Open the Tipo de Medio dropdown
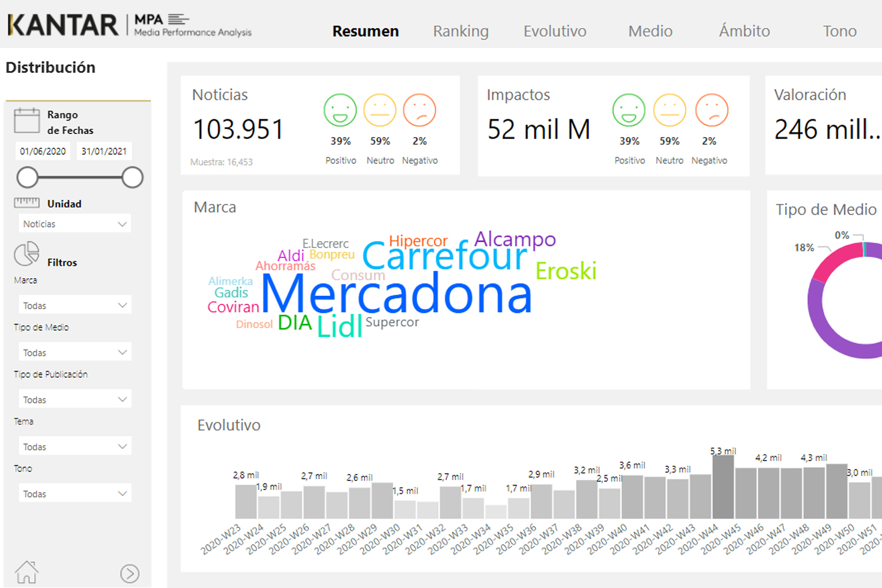The image size is (882, 588). [x=74, y=352]
